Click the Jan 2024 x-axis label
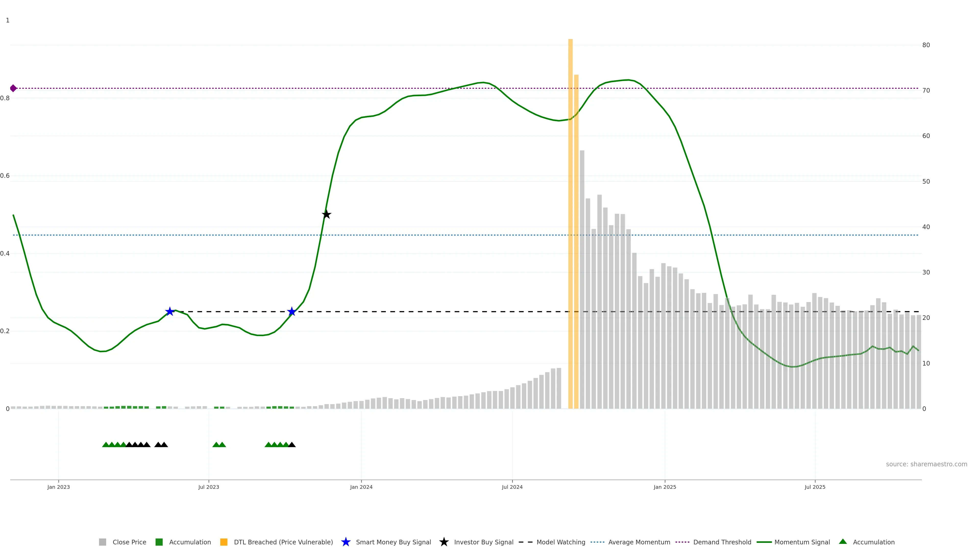Image resolution: width=980 pixels, height=551 pixels. 361,487
